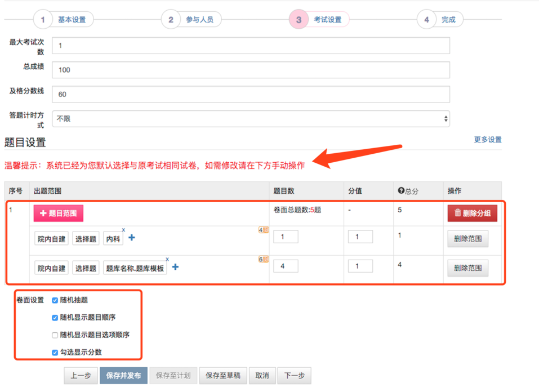Click the 内科 tag
Screen dimensions: 539x392
[x=113, y=239]
